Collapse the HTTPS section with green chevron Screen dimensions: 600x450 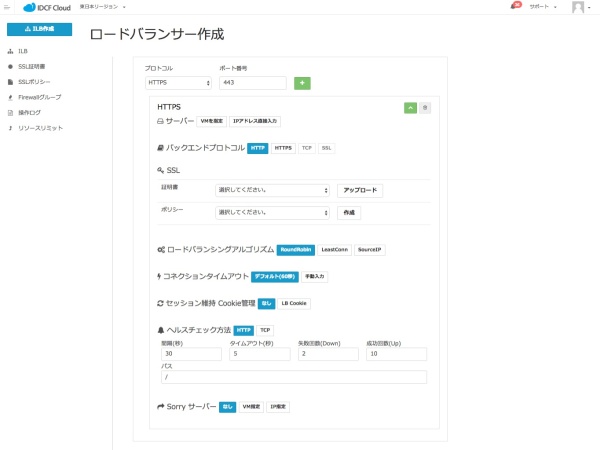tap(410, 107)
